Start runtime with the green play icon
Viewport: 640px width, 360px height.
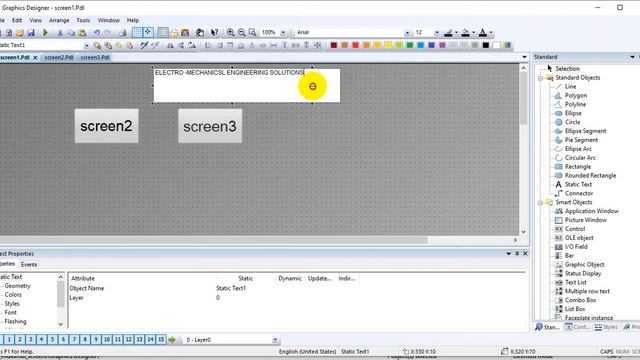(x=45, y=33)
